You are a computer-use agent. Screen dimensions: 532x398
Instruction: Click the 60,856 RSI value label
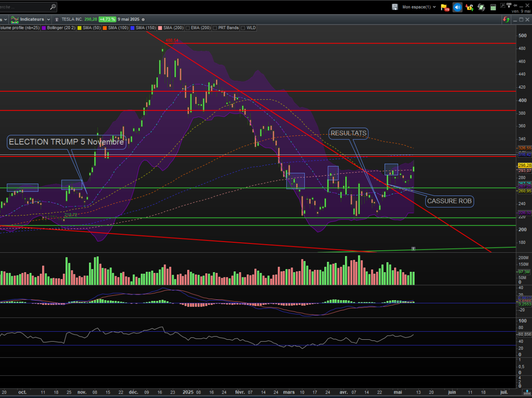[x=525, y=335]
